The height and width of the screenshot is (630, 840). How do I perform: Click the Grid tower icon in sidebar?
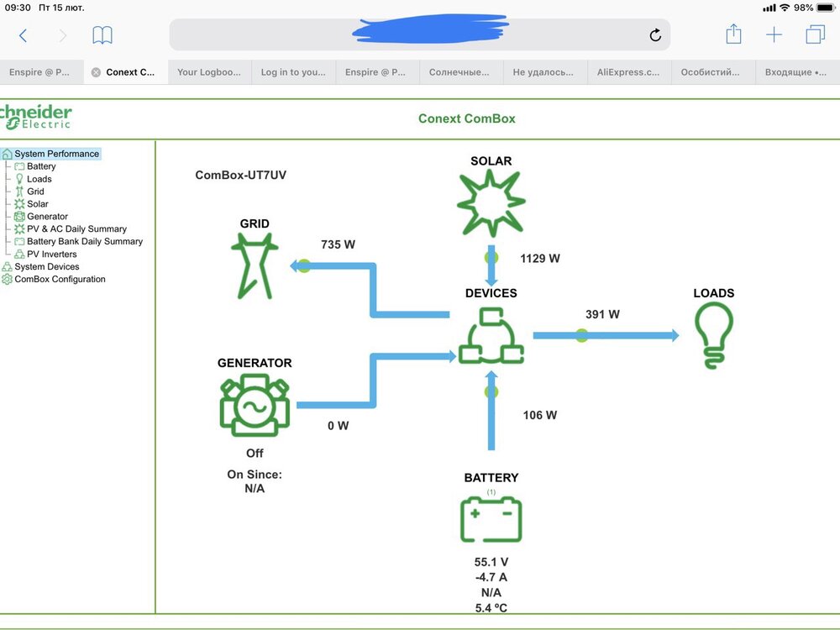[19, 192]
